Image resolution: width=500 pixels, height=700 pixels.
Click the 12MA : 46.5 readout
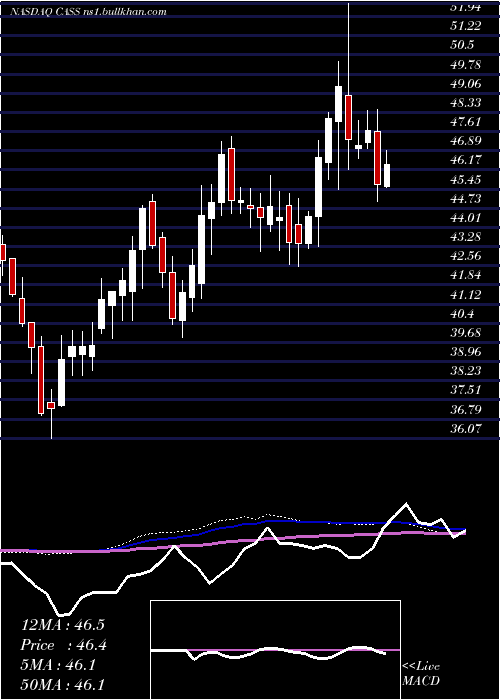(x=63, y=625)
